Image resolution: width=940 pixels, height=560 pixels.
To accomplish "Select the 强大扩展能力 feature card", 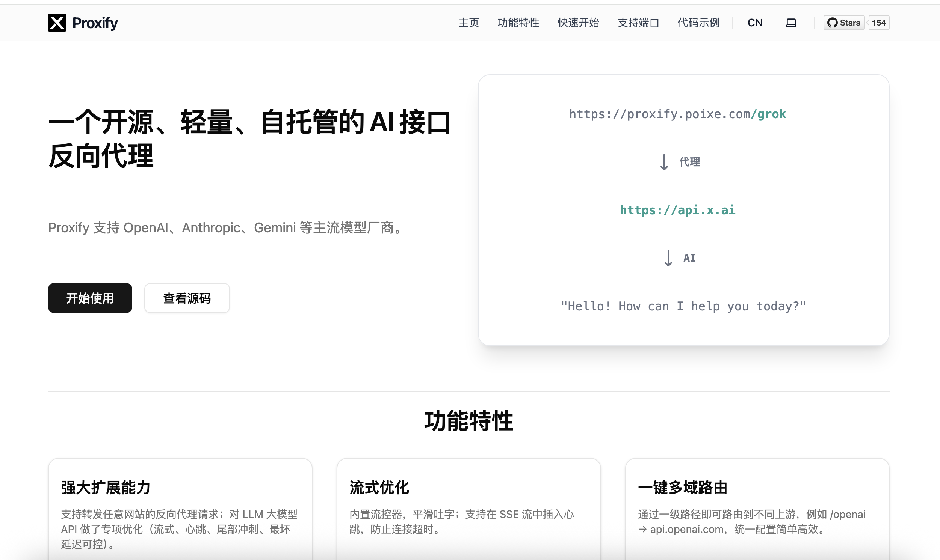I will tap(180, 509).
